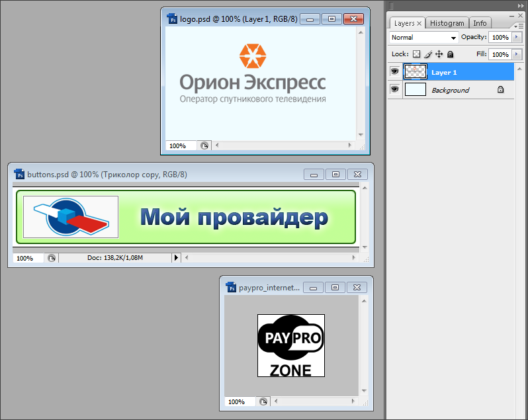Viewport: 528px width, 420px height.
Task: Click the Fill value field
Action: pos(500,54)
